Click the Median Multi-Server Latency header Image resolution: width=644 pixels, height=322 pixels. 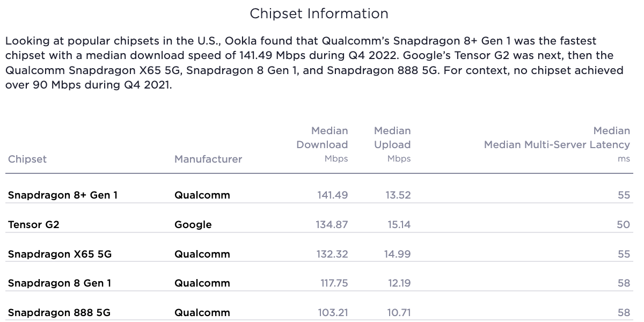tap(557, 144)
